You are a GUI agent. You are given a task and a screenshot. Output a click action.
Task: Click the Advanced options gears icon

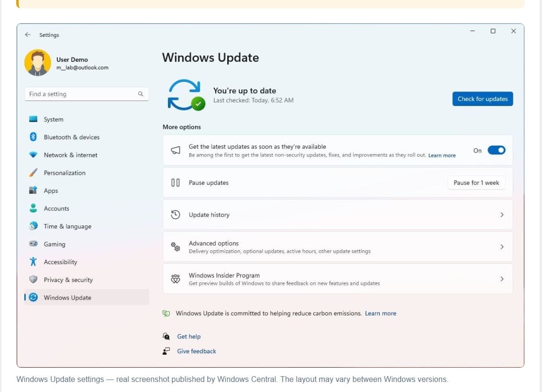176,246
